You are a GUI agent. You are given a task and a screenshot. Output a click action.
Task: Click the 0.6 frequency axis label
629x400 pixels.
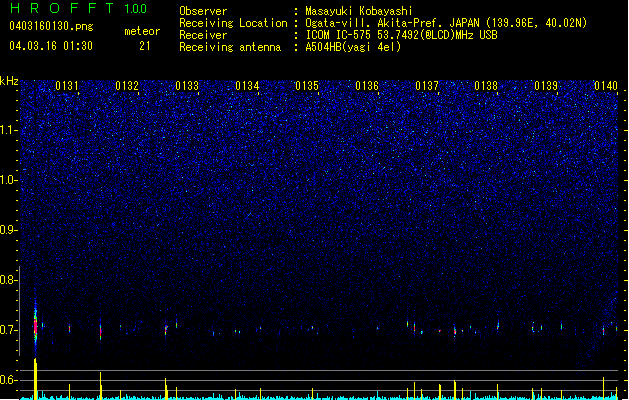click(9, 380)
